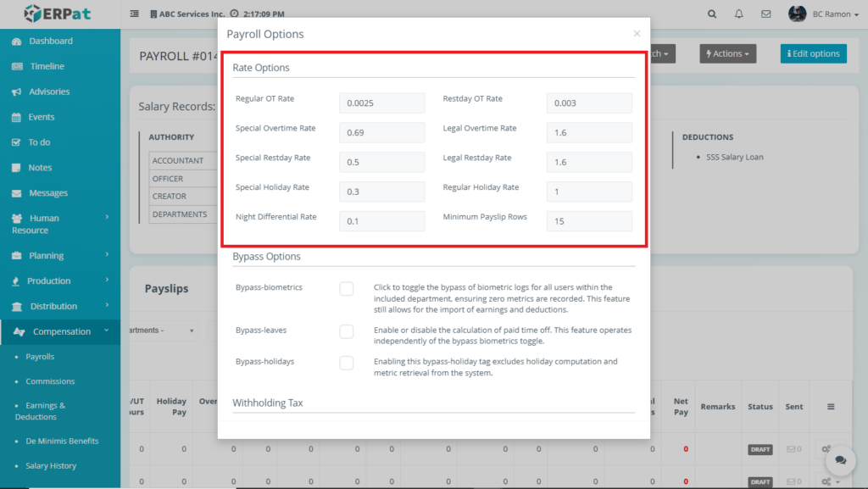Click the Messages envelope icon in sidebar
The height and width of the screenshot is (489, 868).
tap(17, 193)
